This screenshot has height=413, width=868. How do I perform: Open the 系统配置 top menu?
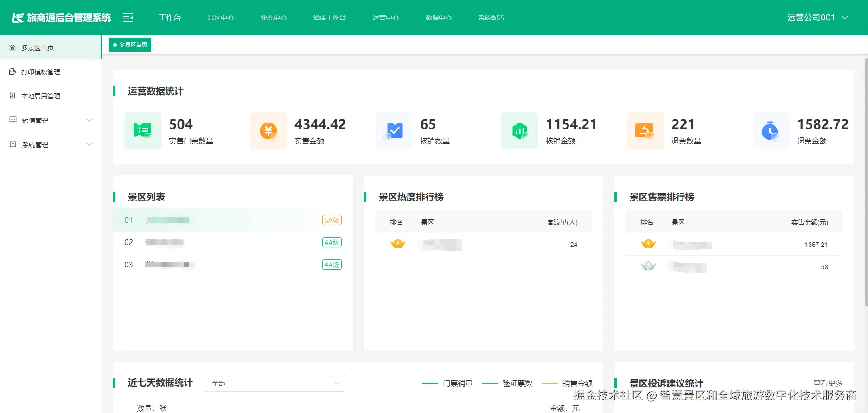point(491,18)
